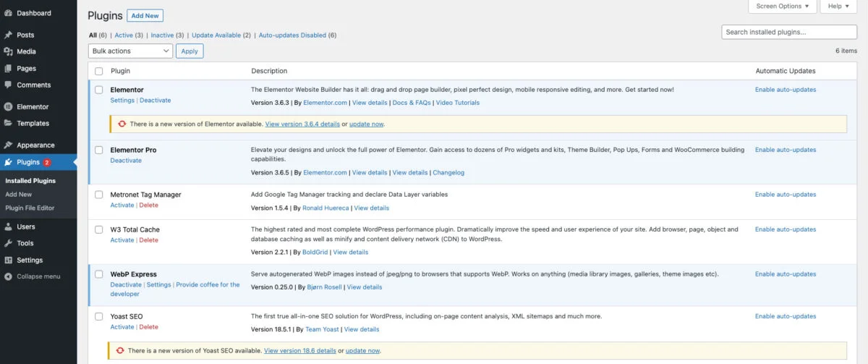Open Elementor Pro Changelog link
868x364 pixels.
tap(448, 172)
